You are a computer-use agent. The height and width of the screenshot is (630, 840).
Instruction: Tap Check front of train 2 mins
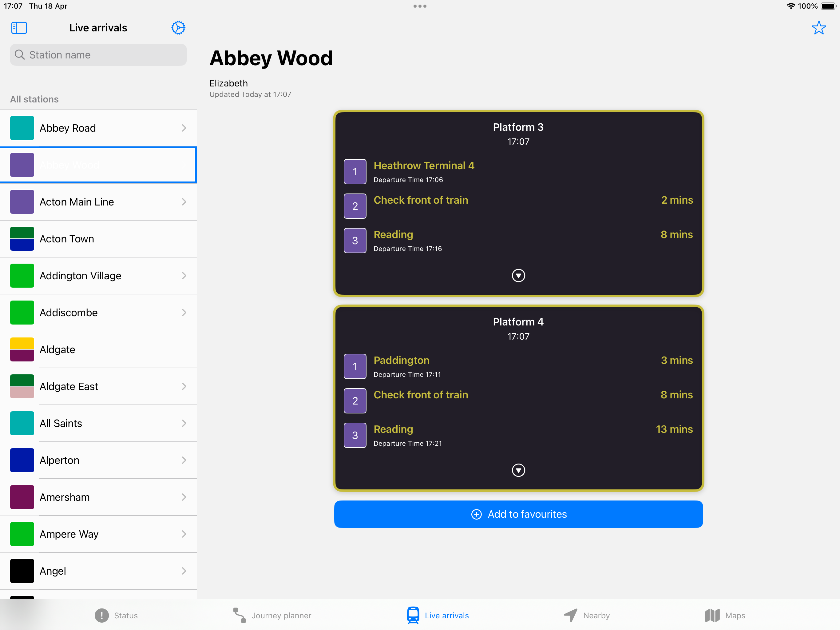pos(518,206)
